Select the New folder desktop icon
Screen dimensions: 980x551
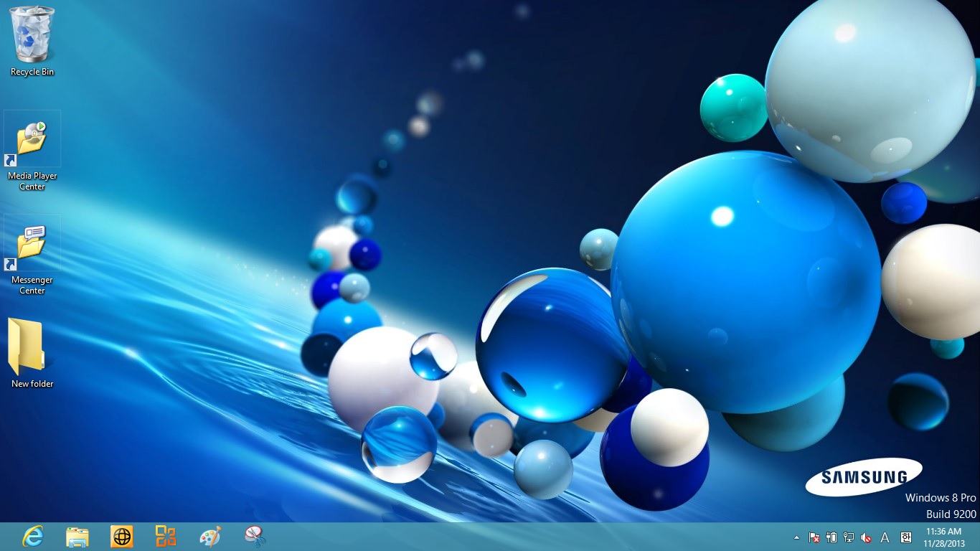[x=32, y=354]
